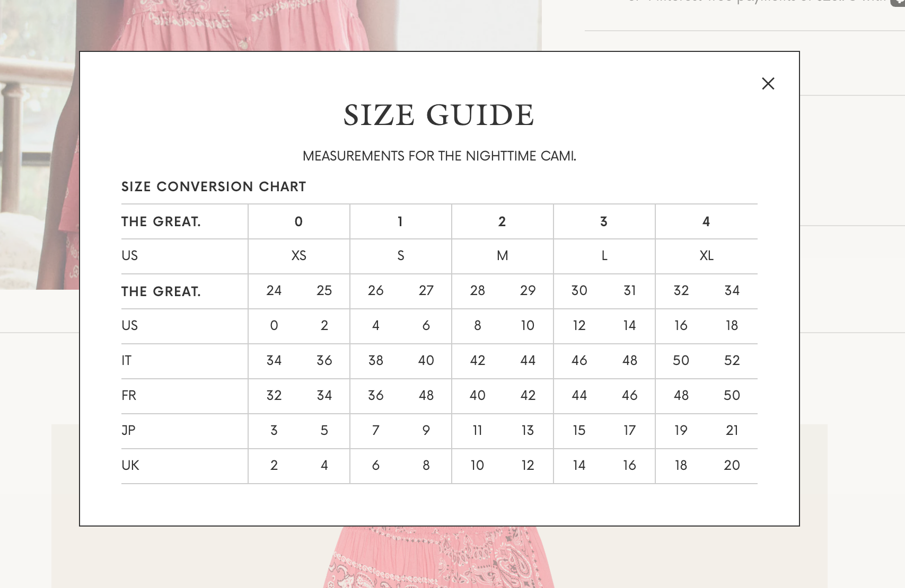Click the FR row label
This screenshot has height=588, width=905.
[129, 395]
